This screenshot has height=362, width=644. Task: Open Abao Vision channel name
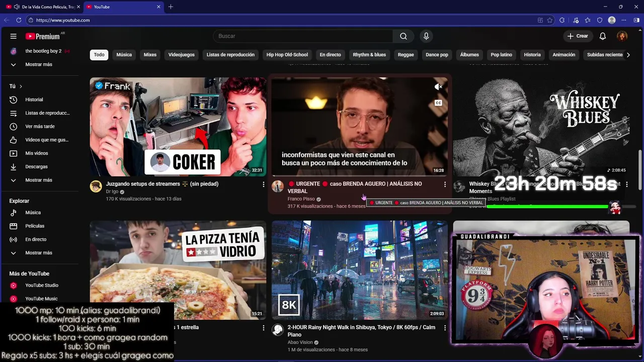(300, 342)
